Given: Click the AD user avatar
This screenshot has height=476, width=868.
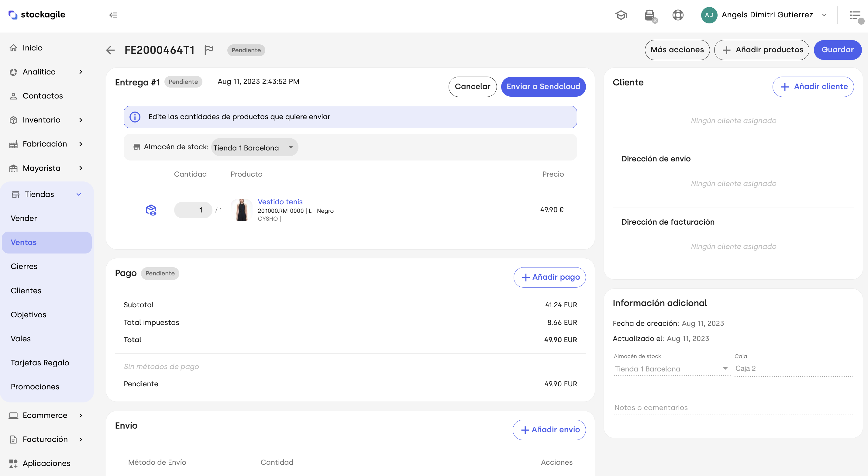Looking at the screenshot, I should point(709,15).
